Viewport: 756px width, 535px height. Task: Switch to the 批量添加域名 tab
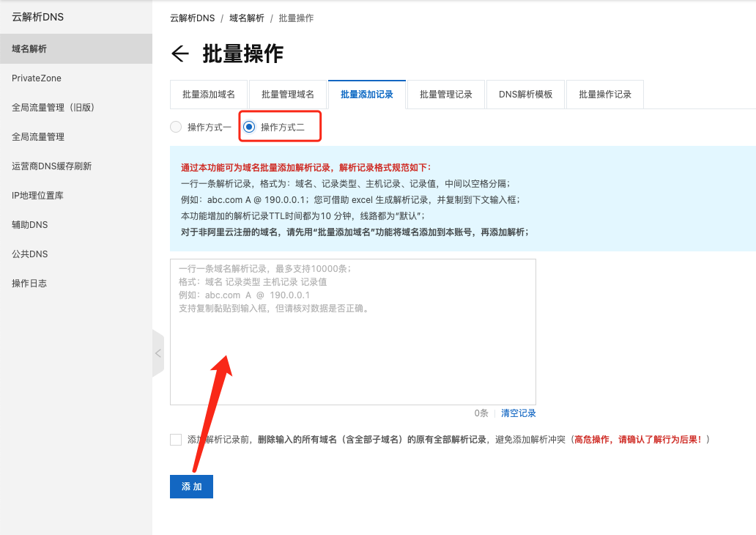(x=209, y=95)
